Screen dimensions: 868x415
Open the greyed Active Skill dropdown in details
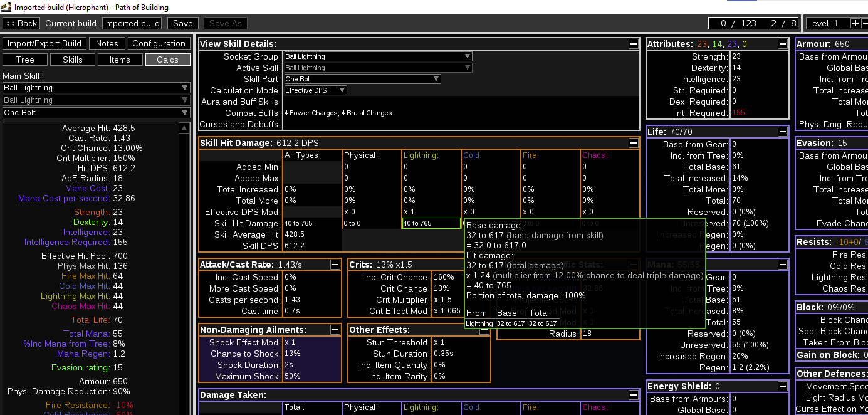[x=378, y=68]
